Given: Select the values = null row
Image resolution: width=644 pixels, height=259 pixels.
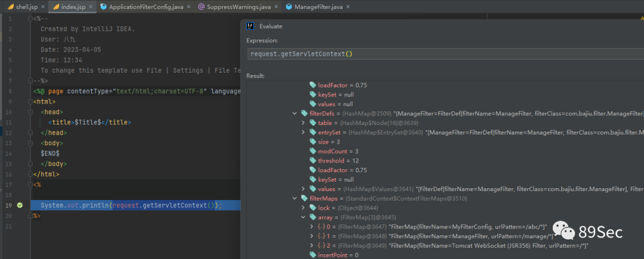Looking at the screenshot, I should coord(445,104).
